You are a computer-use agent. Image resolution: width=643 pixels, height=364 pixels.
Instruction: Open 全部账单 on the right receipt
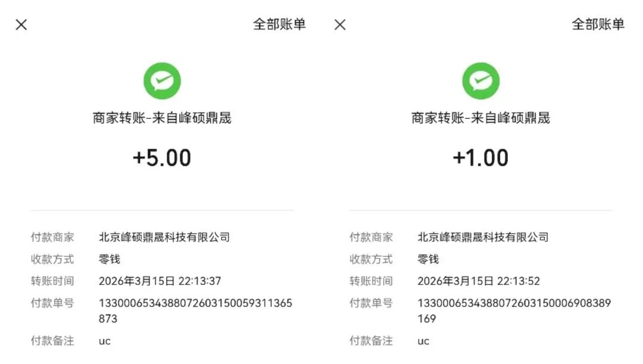(x=598, y=24)
